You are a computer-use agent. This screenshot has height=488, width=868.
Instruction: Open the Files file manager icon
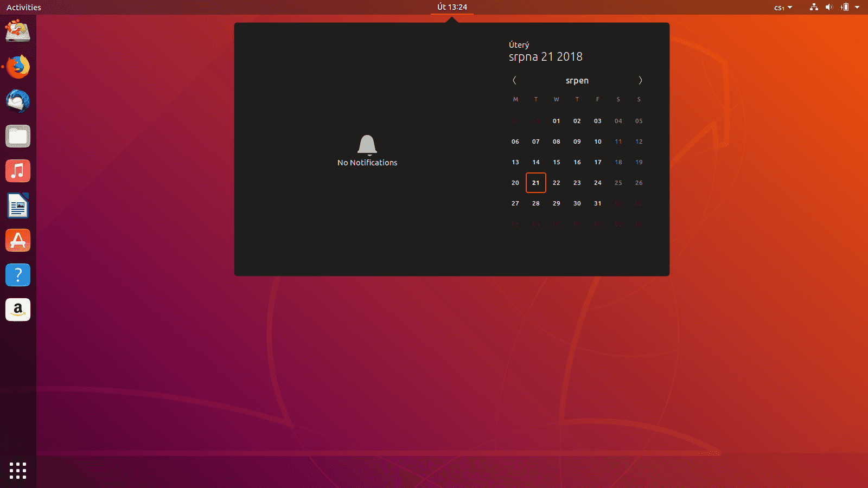(18, 136)
